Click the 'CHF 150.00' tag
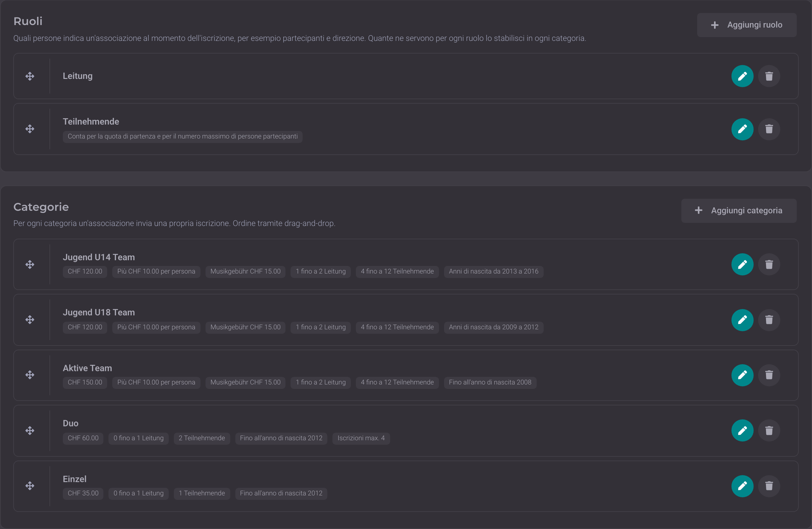Screen dimensions: 812x529 [x=85, y=383]
